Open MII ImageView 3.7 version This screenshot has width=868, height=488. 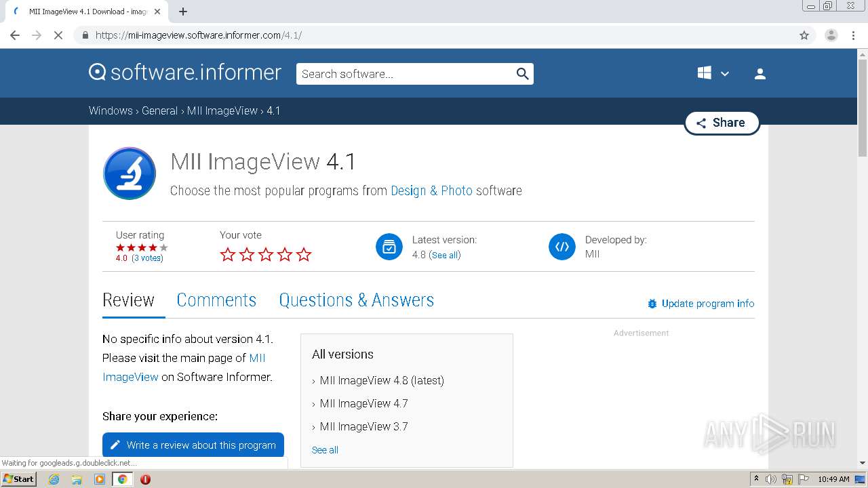363,426
